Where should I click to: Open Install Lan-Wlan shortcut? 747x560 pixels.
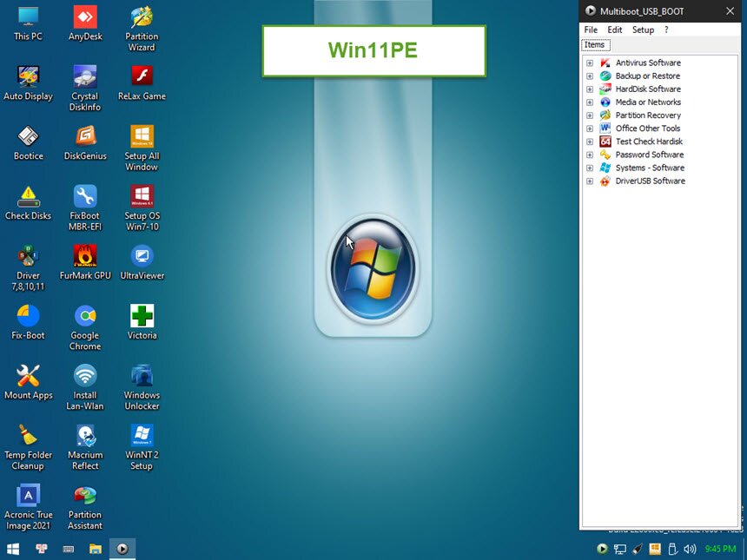click(85, 387)
